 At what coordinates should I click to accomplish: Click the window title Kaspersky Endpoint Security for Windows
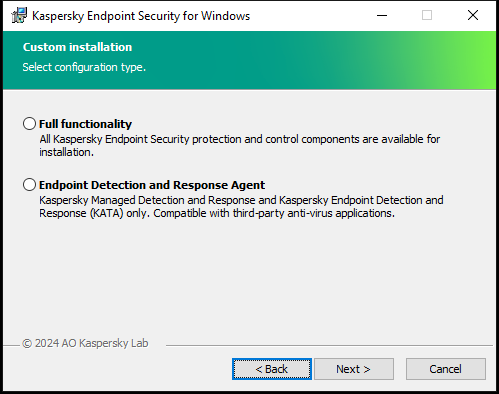(141, 16)
